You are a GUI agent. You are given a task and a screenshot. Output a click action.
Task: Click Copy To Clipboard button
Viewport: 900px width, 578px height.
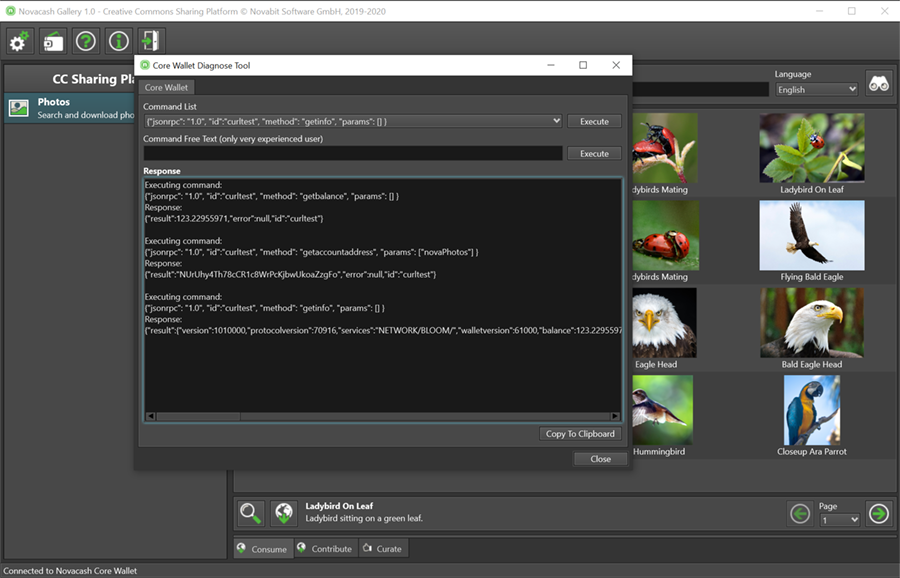[580, 434]
